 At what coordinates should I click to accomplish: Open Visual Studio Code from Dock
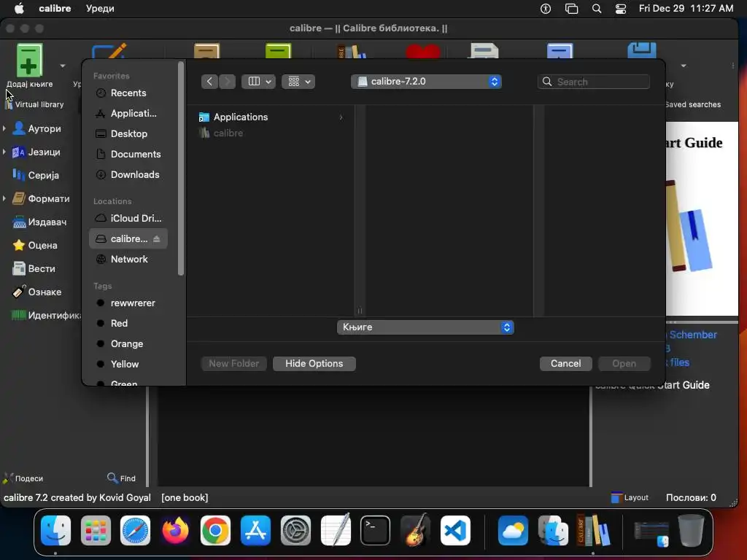(x=455, y=530)
